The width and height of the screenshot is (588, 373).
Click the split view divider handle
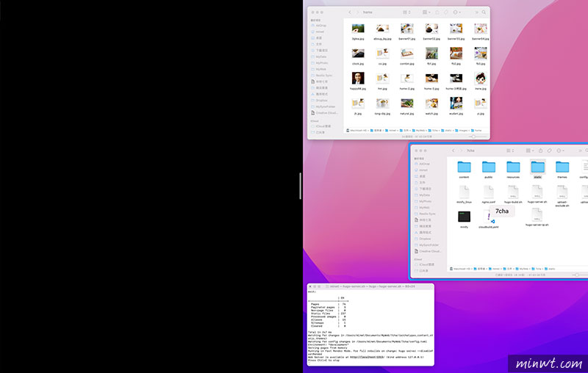[301, 186]
